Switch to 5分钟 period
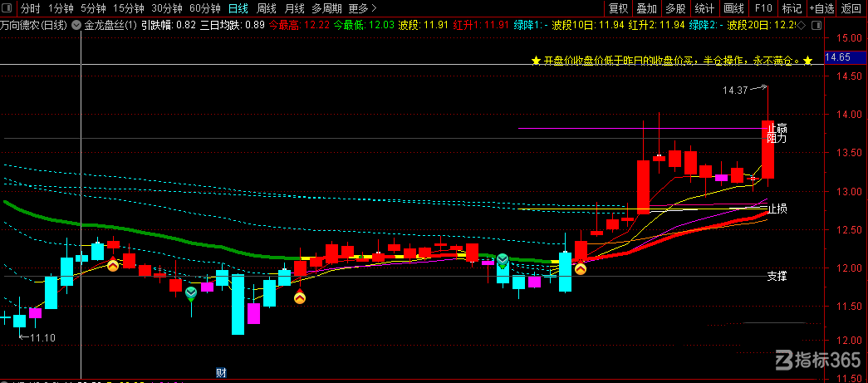Image resolution: width=868 pixels, height=383 pixels. (93, 8)
